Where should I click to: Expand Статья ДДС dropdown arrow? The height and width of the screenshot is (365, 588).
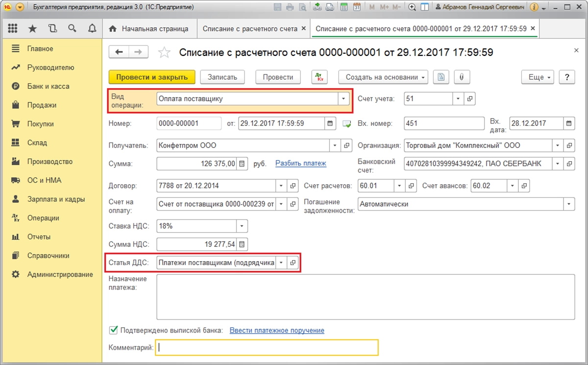pos(281,263)
